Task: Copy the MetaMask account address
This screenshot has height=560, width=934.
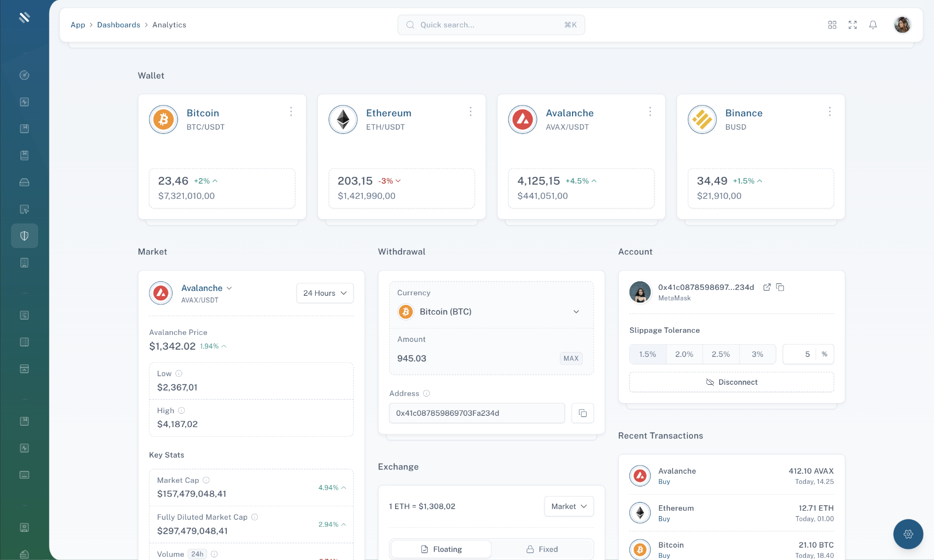Action: point(781,287)
